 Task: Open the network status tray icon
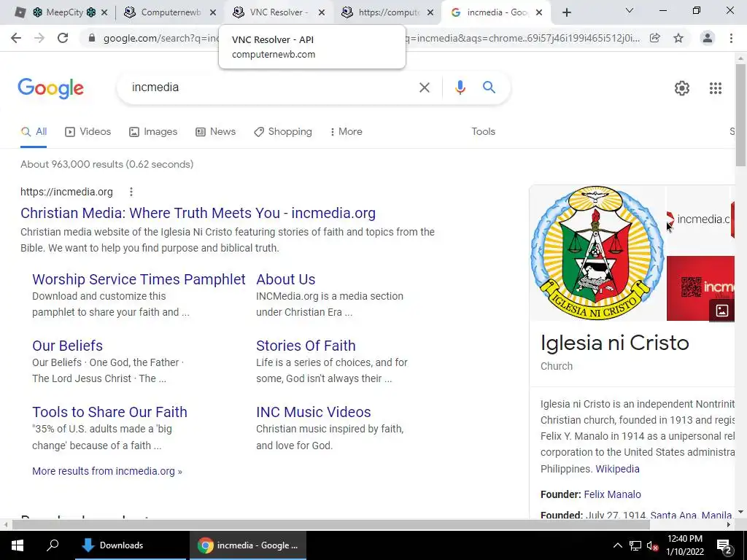pyautogui.click(x=635, y=545)
